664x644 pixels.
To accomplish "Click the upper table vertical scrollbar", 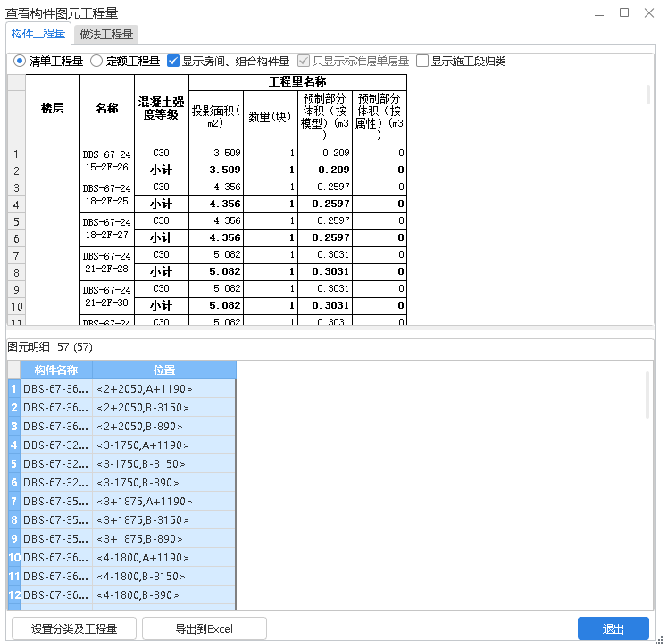I will click(648, 95).
